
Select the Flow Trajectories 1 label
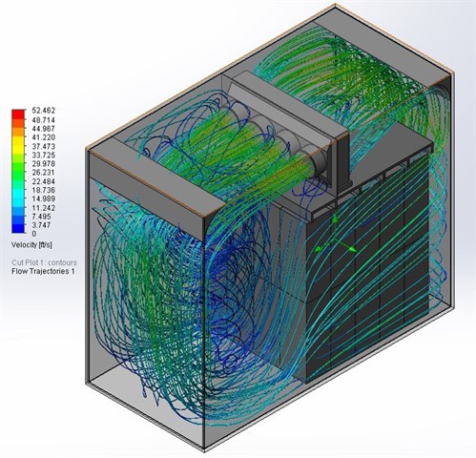(43, 271)
